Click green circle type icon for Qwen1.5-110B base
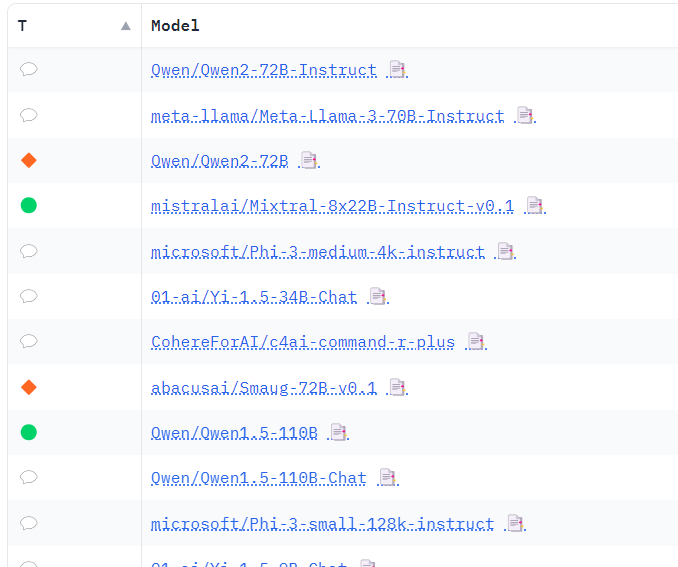678x567 pixels. coord(29,432)
